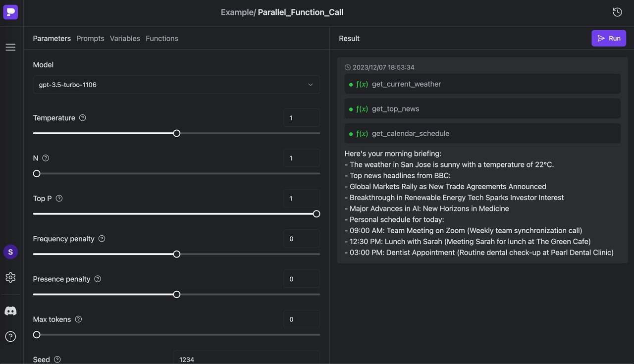
Task: Open the Discord community icon
Action: point(10,311)
